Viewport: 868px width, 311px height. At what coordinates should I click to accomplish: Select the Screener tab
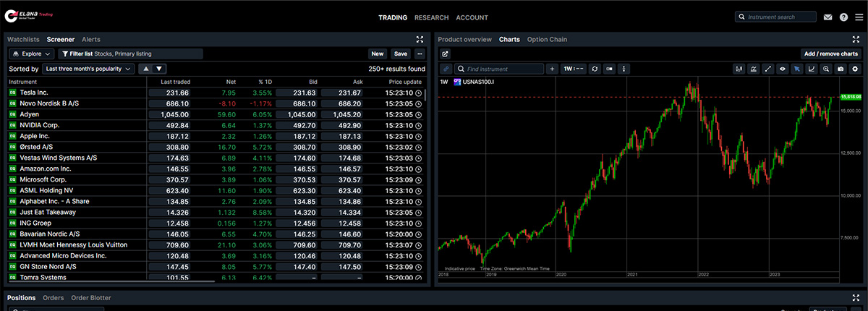pos(61,39)
